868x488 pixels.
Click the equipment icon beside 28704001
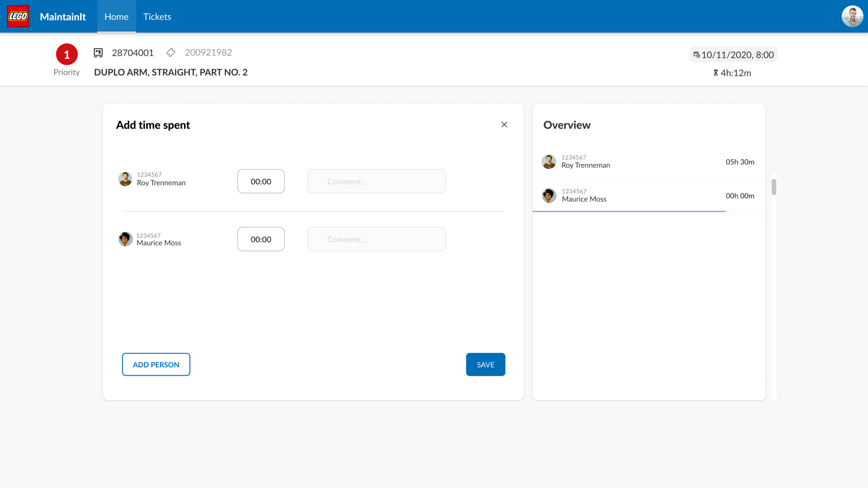click(x=98, y=52)
